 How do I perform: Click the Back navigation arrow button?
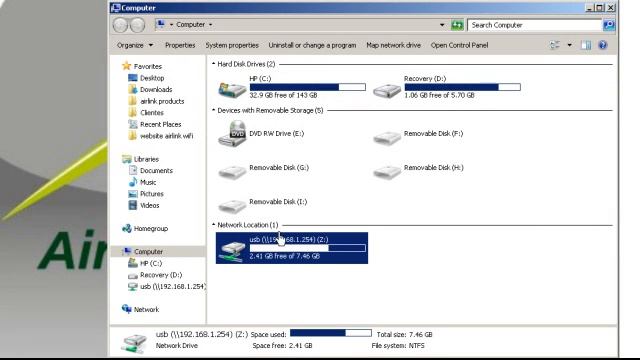[120, 25]
